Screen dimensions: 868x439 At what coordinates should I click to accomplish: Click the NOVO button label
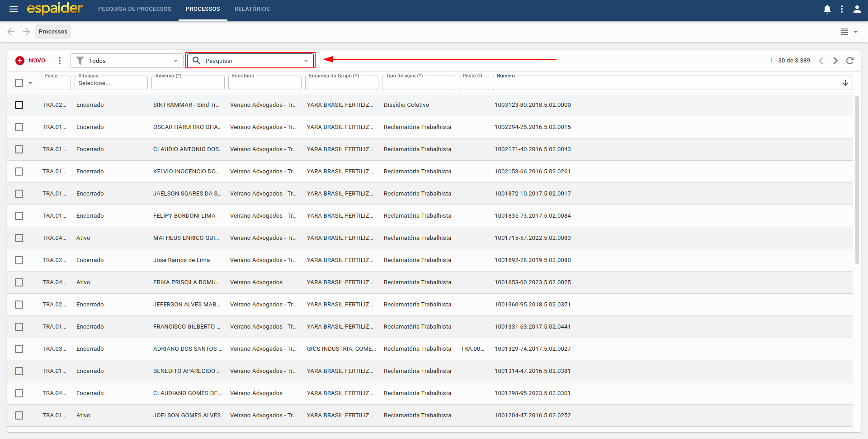37,61
